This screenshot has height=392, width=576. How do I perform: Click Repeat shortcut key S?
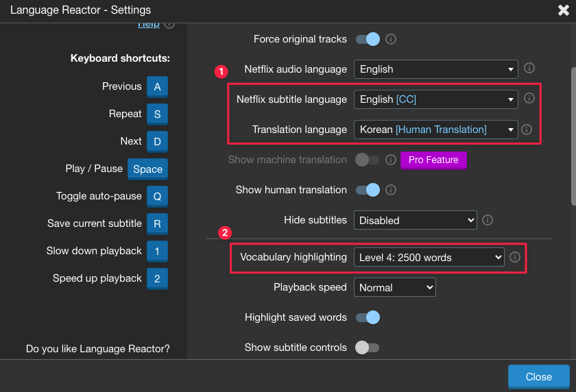pos(157,114)
